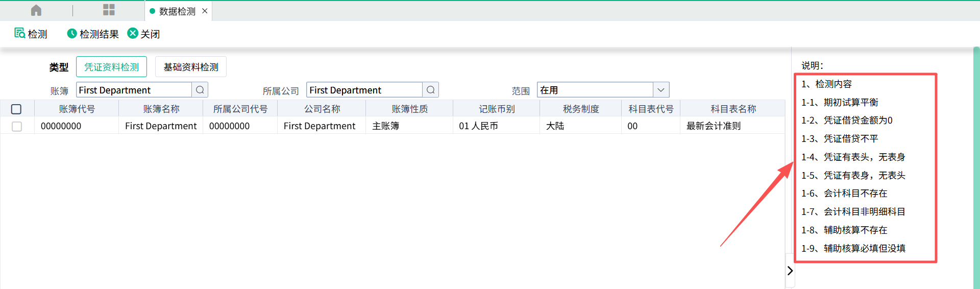Open 检测结果 results via clock icon
This screenshot has height=289, width=980.
[72, 33]
